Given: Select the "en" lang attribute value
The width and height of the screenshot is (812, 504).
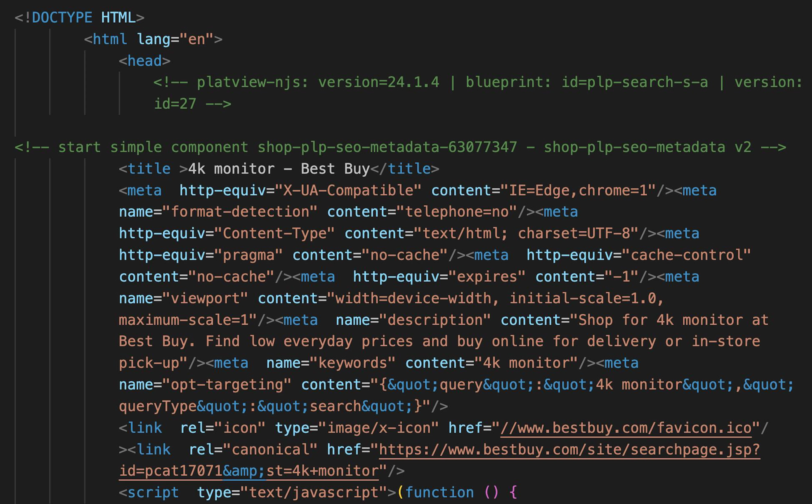Looking at the screenshot, I should (x=196, y=39).
